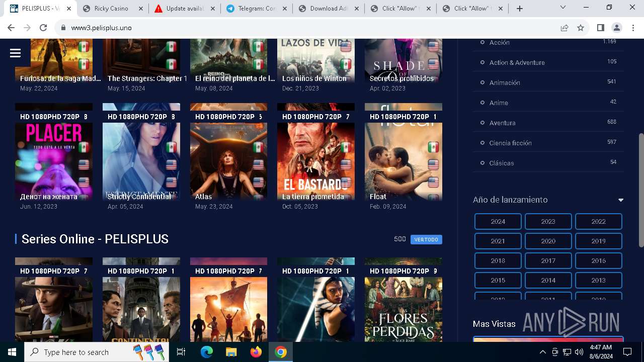This screenshot has height=362, width=644.
Task: Filter by release year 2022
Action: 599,221
